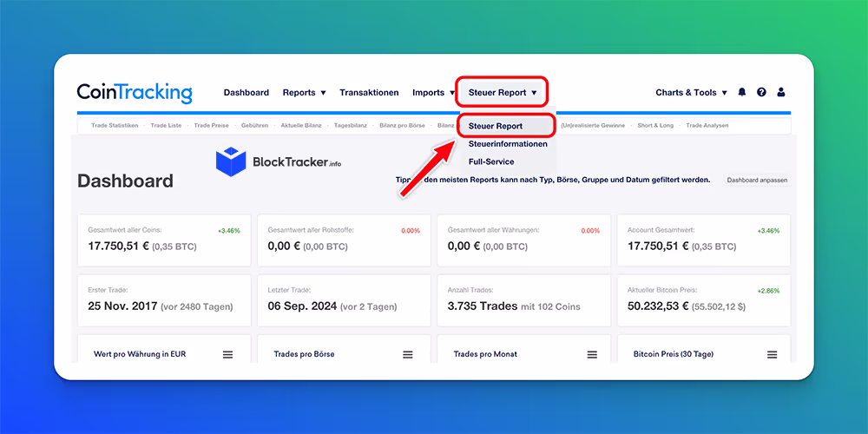This screenshot has width=868, height=434.
Task: Open menu of Bitcoin Preis chart
Action: (773, 354)
